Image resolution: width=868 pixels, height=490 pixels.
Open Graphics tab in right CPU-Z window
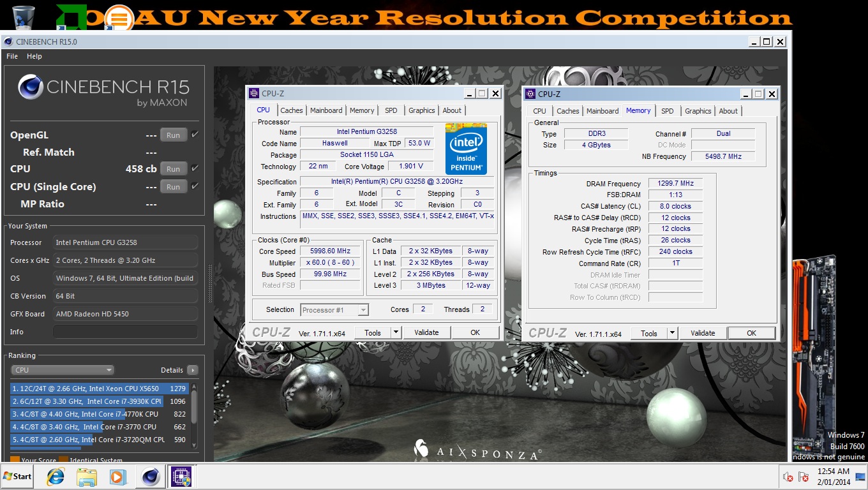698,111
